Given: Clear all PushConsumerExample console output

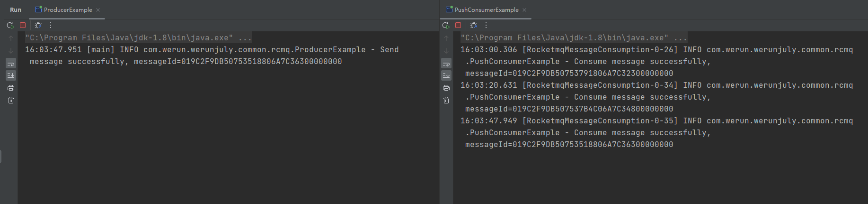Looking at the screenshot, I should pyautogui.click(x=446, y=100).
